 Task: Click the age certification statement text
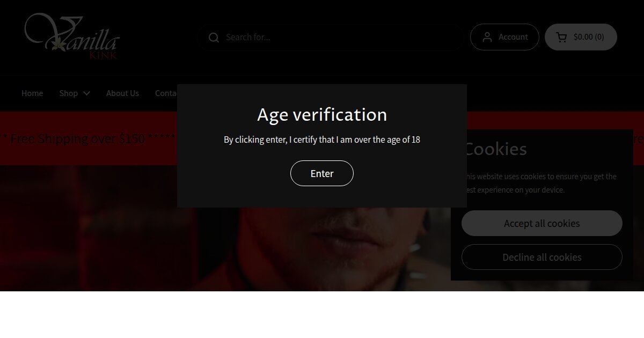pyautogui.click(x=322, y=140)
